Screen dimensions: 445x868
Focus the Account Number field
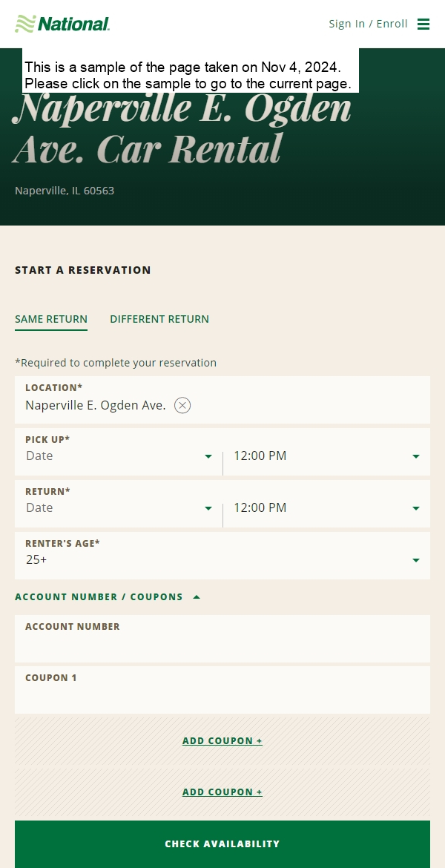pyautogui.click(x=222, y=639)
